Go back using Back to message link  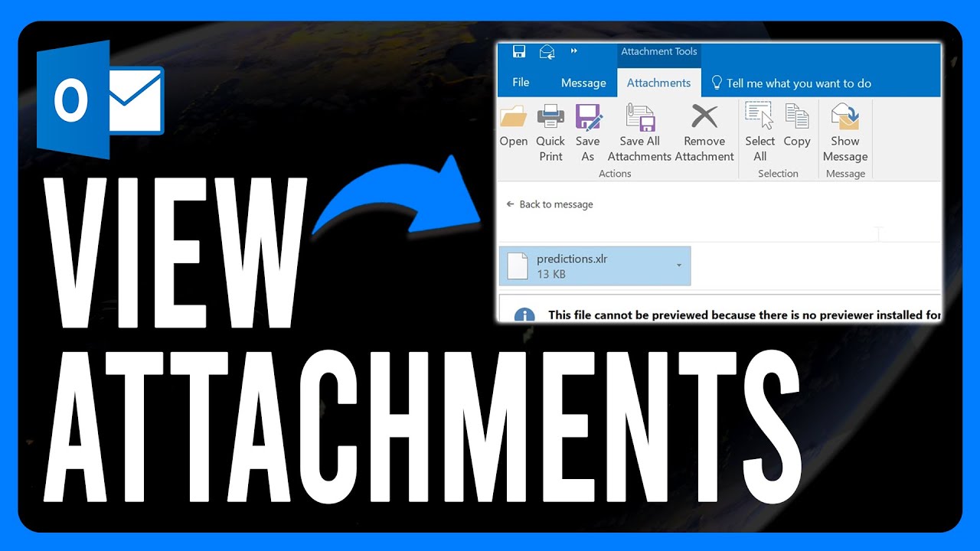point(550,204)
